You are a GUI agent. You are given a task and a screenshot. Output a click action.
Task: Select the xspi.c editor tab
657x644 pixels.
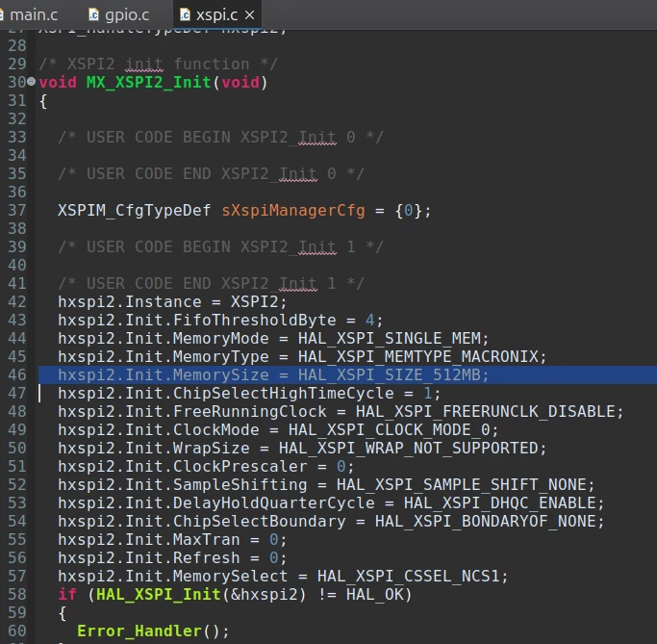[x=216, y=15]
